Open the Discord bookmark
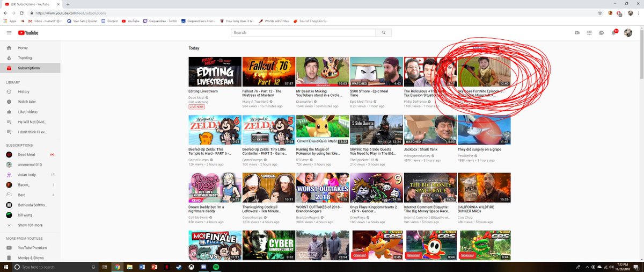This screenshot has height=272, width=644. [x=109, y=21]
